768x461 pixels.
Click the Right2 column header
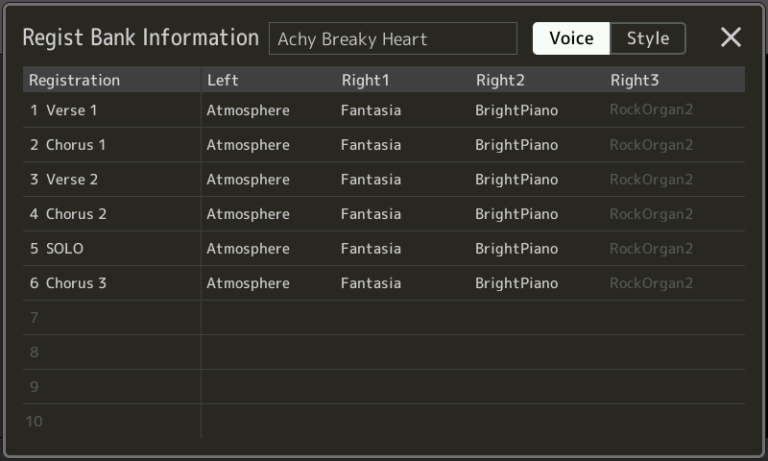point(500,80)
